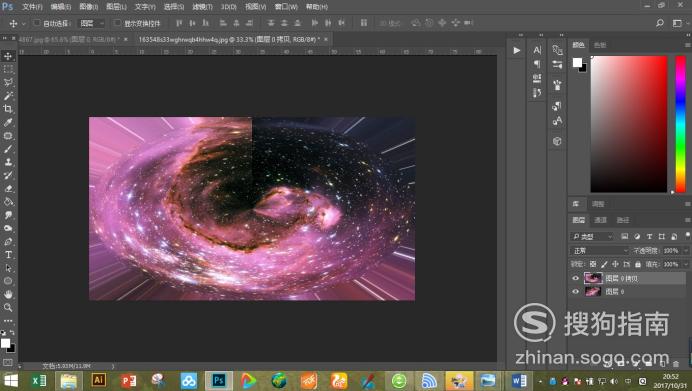
Task: Select the Magic Wand tool
Action: click(8, 96)
